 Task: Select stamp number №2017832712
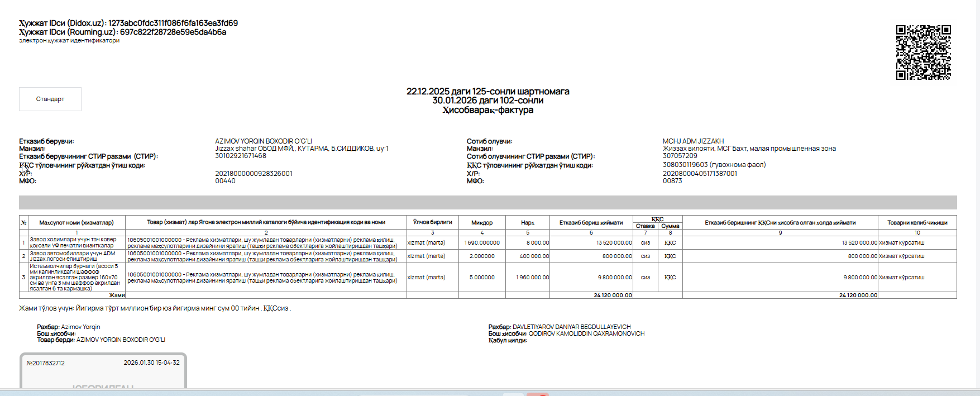(45, 363)
